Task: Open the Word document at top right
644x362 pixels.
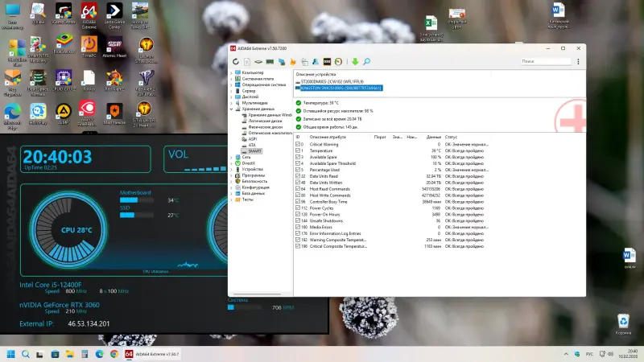Action: [558, 16]
